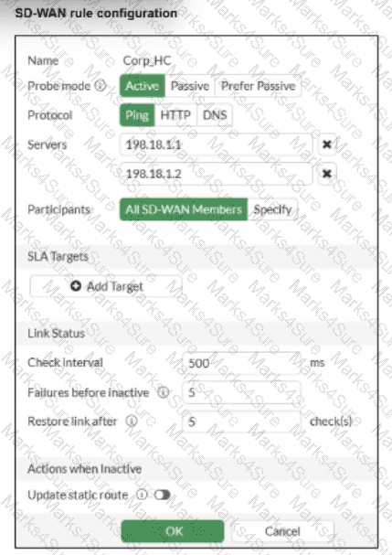This screenshot has width=392, height=555.
Task: Choose HTTP protocol
Action: point(175,115)
